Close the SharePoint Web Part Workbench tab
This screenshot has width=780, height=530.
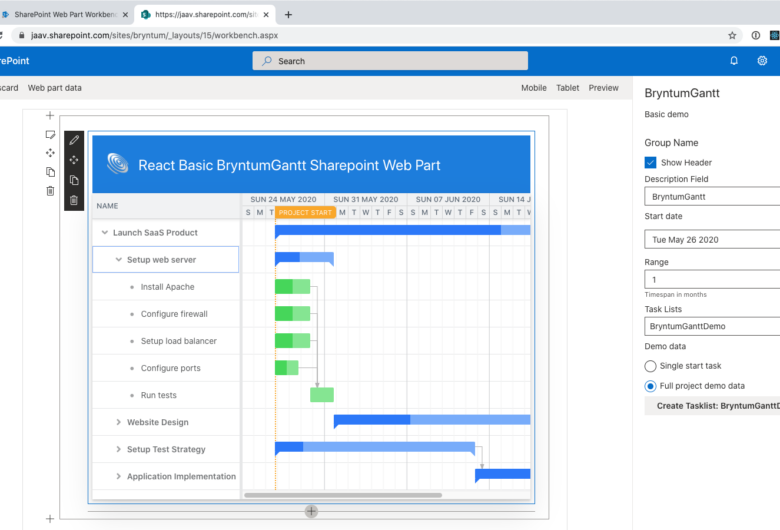coord(125,14)
